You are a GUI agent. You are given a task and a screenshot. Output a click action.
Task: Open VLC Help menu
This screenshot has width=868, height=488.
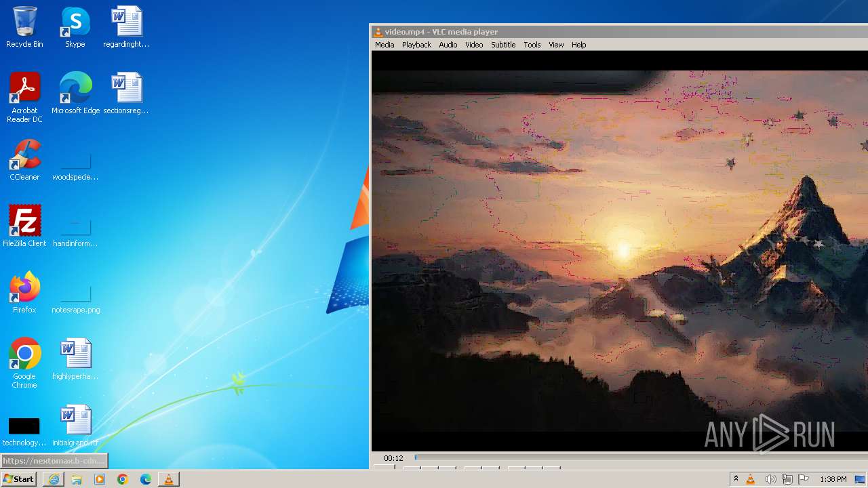pos(578,45)
